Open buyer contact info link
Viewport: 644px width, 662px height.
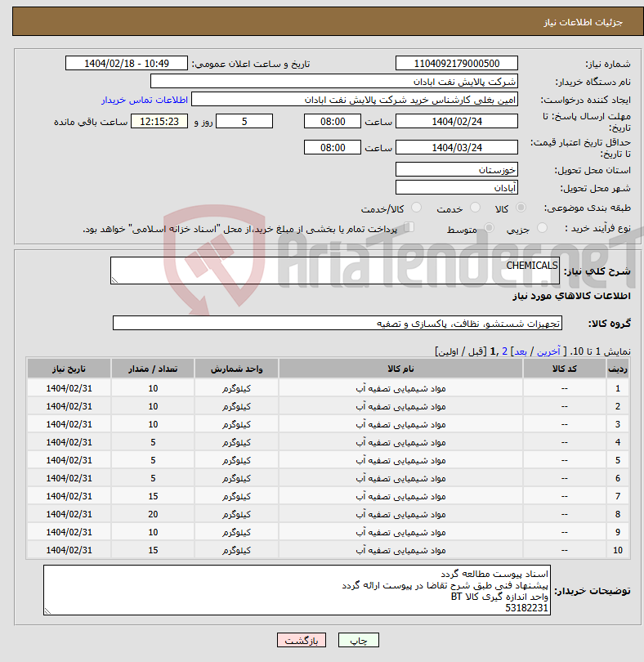(145, 100)
